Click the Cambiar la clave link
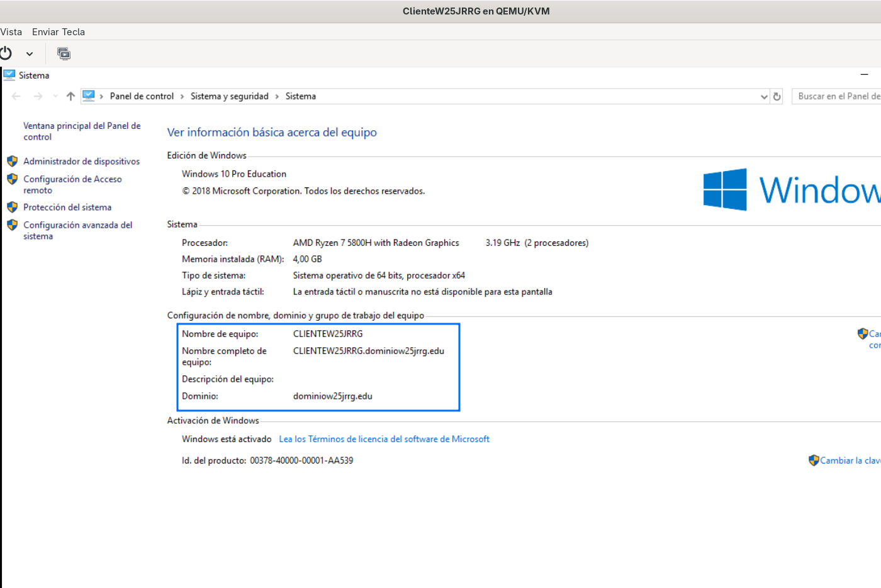881x588 pixels. tap(850, 460)
